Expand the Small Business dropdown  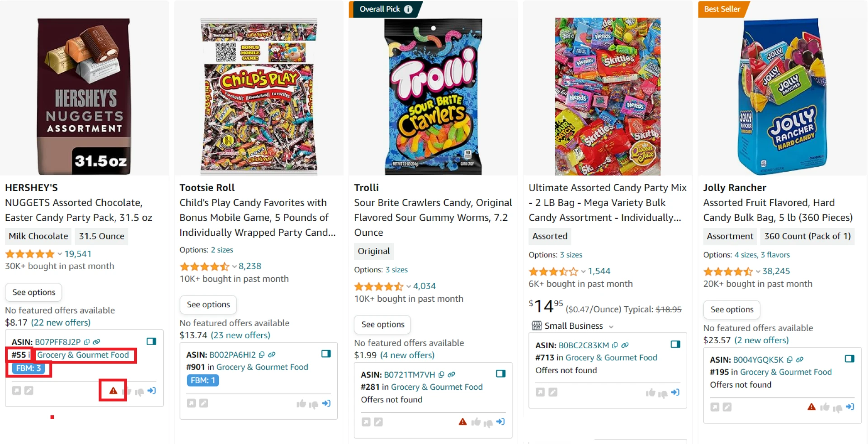point(611,326)
